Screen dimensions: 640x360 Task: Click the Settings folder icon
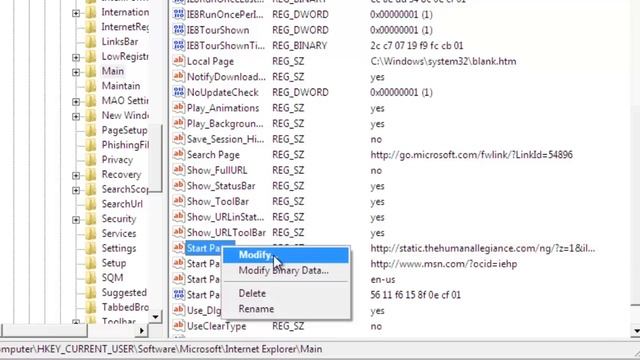[x=91, y=248]
